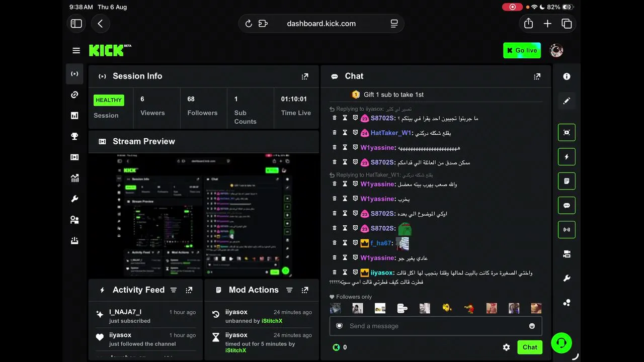Screen dimensions: 644x362
Task: Delete HatTaker_W1's chat message via trash icon
Action: click(335, 133)
